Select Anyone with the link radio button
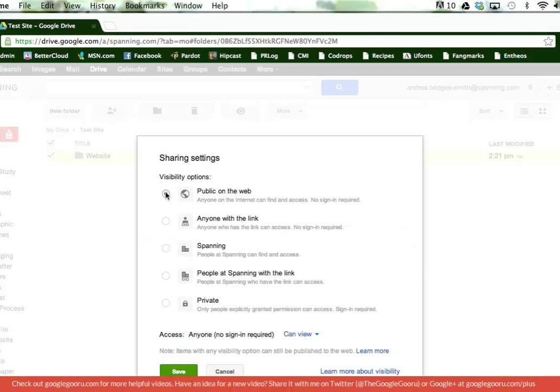Viewport: 560px width, 392px height. coord(165,221)
